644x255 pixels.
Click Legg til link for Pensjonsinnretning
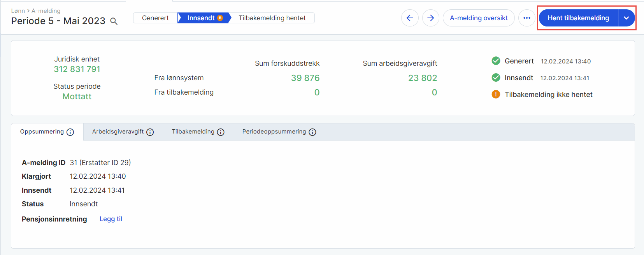tap(111, 219)
